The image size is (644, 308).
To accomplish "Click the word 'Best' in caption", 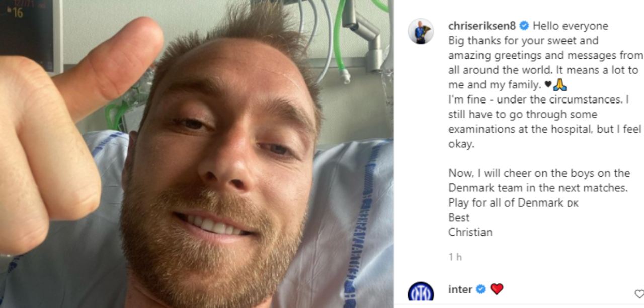I will point(459,218).
